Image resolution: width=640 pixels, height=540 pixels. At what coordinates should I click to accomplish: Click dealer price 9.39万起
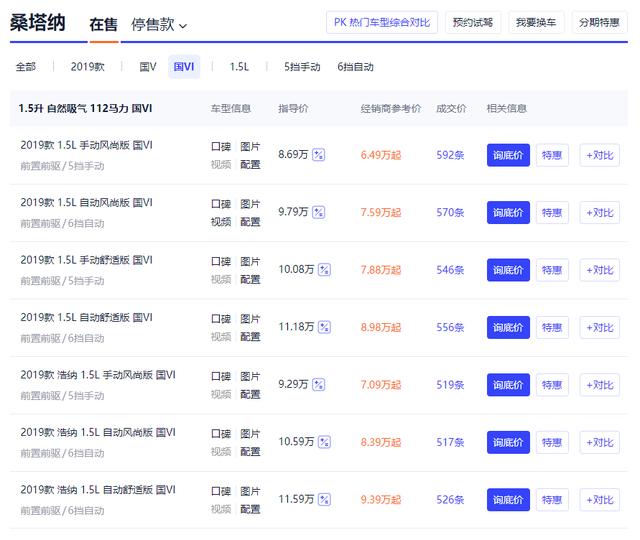click(x=381, y=500)
